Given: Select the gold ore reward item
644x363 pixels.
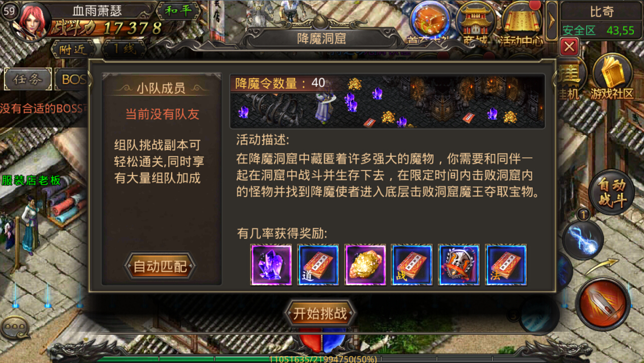Looking at the screenshot, I should point(365,265).
